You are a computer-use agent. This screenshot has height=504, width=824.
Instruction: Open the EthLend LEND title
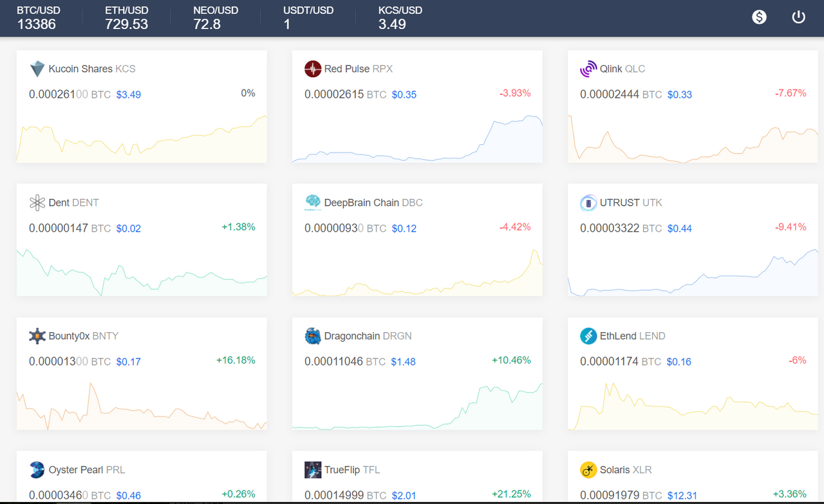pos(633,336)
